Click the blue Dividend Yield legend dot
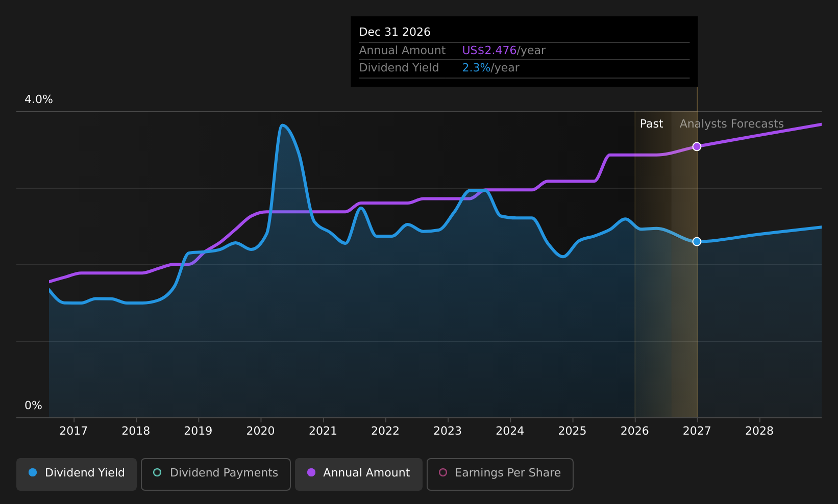The width and height of the screenshot is (838, 504). pyautogui.click(x=33, y=472)
